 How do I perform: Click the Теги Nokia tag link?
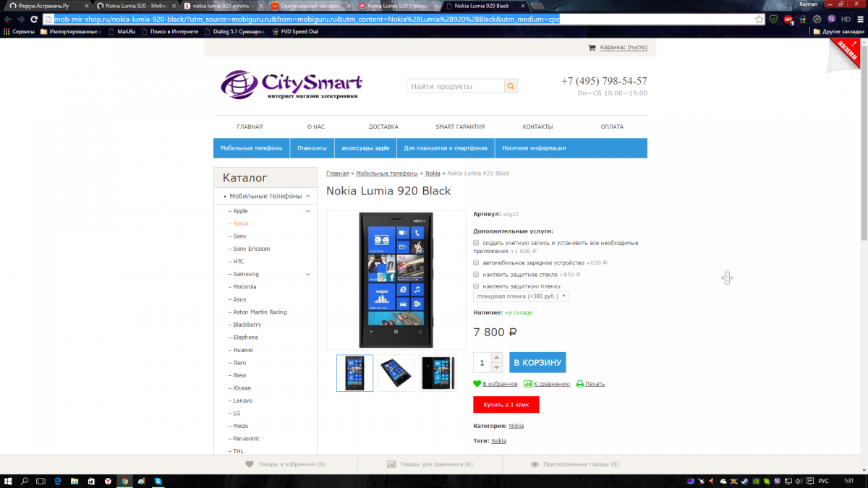498,441
